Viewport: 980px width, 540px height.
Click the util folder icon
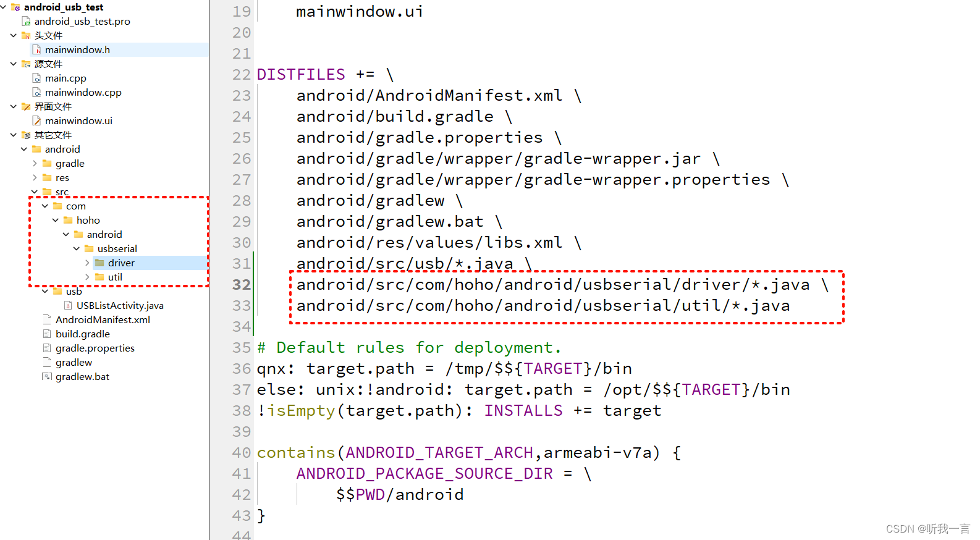(99, 277)
